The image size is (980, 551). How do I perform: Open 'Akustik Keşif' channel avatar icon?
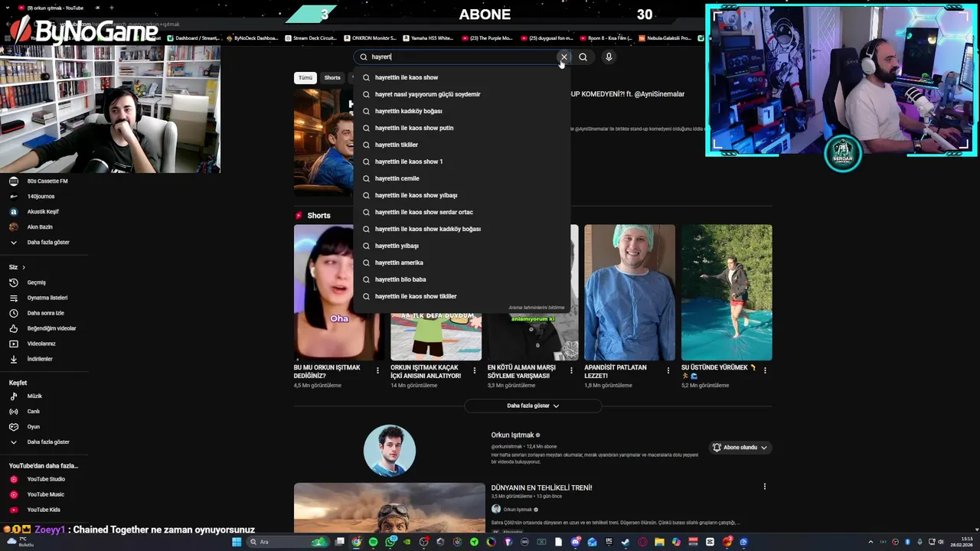(x=13, y=212)
